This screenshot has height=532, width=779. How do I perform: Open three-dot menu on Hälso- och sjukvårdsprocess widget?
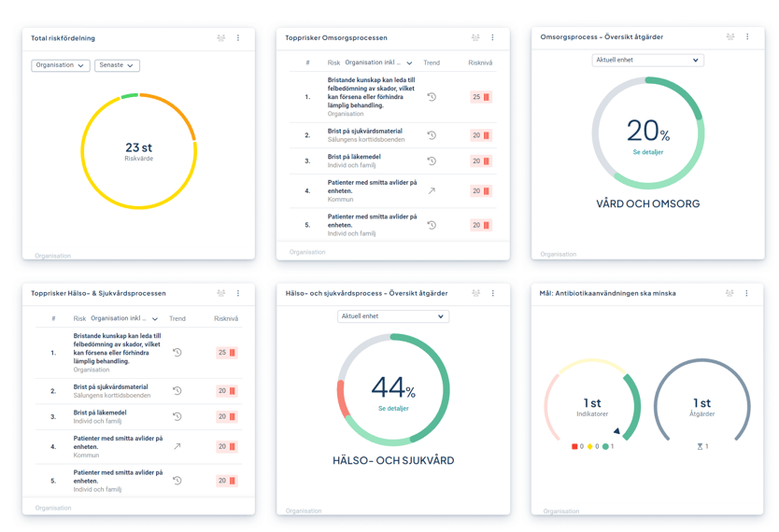pyautogui.click(x=493, y=293)
